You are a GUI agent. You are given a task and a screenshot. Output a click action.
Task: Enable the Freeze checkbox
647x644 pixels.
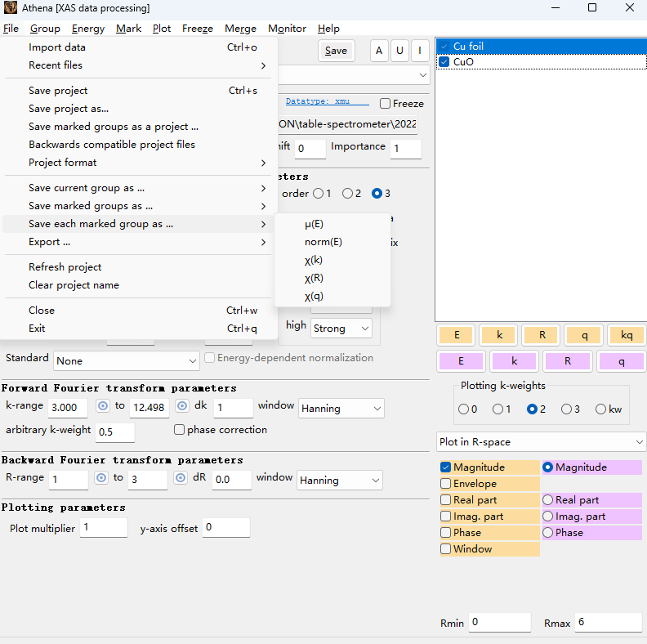(386, 104)
